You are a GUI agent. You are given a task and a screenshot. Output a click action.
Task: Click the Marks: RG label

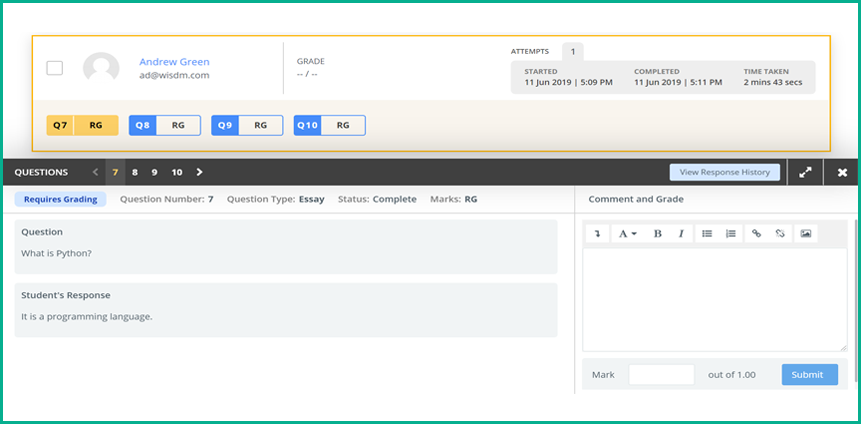454,199
